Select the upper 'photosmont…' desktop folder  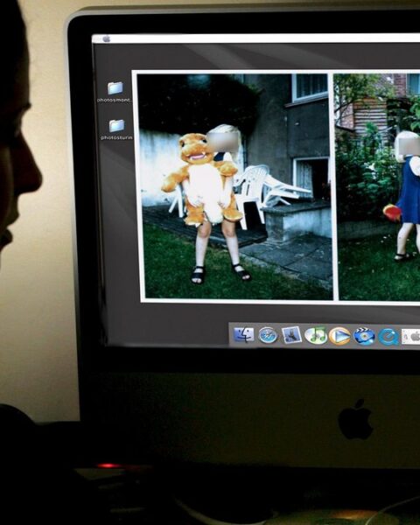[x=115, y=91]
